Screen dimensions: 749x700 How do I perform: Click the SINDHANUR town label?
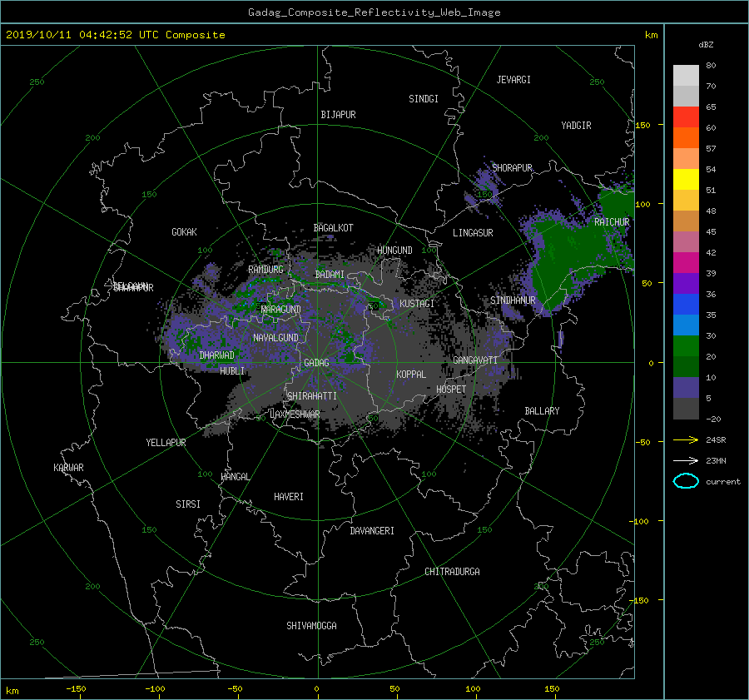513,300
